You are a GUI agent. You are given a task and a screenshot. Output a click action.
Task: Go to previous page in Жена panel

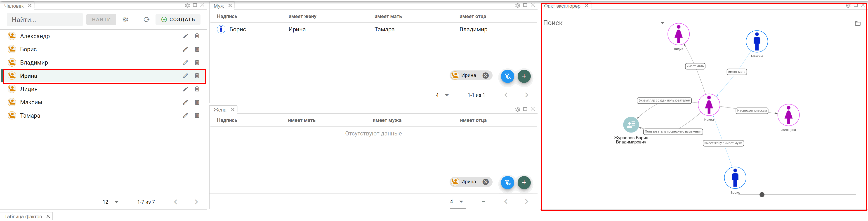tap(506, 202)
